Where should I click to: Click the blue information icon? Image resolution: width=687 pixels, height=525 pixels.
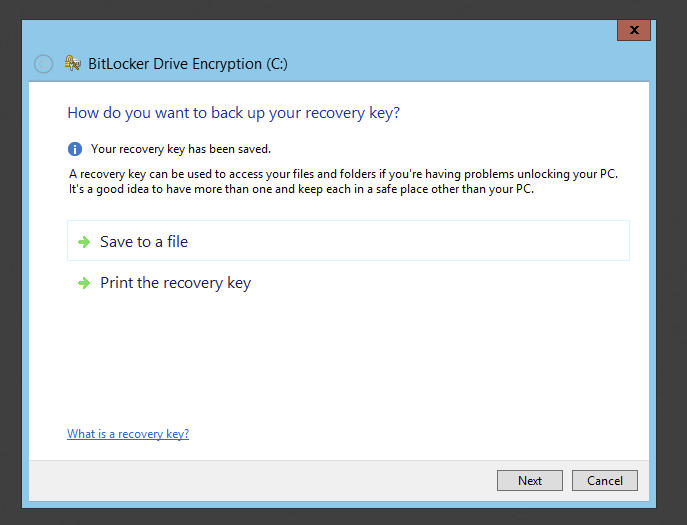pos(75,149)
